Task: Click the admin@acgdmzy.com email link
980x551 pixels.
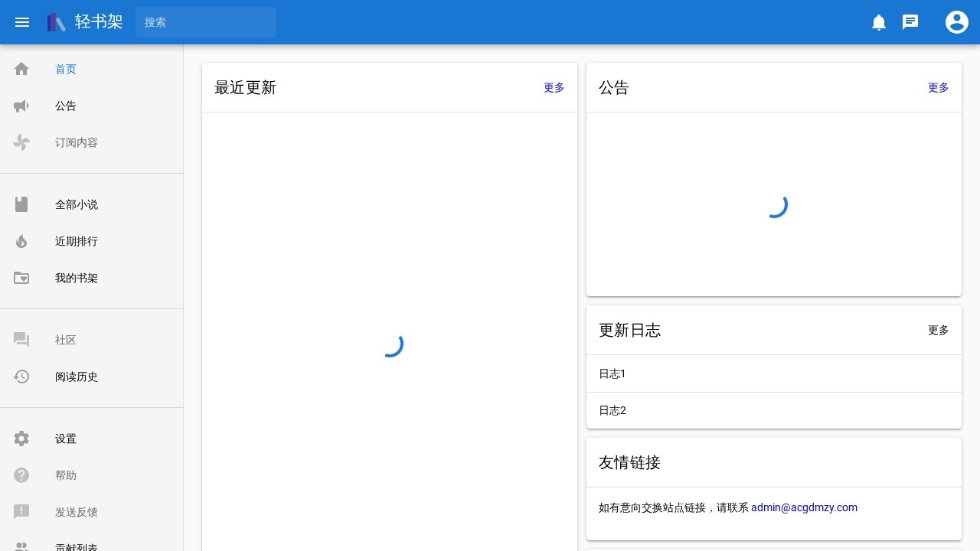Action: 804,507
